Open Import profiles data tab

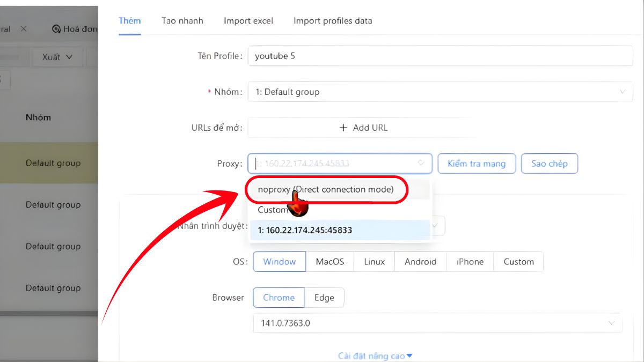pyautogui.click(x=333, y=21)
